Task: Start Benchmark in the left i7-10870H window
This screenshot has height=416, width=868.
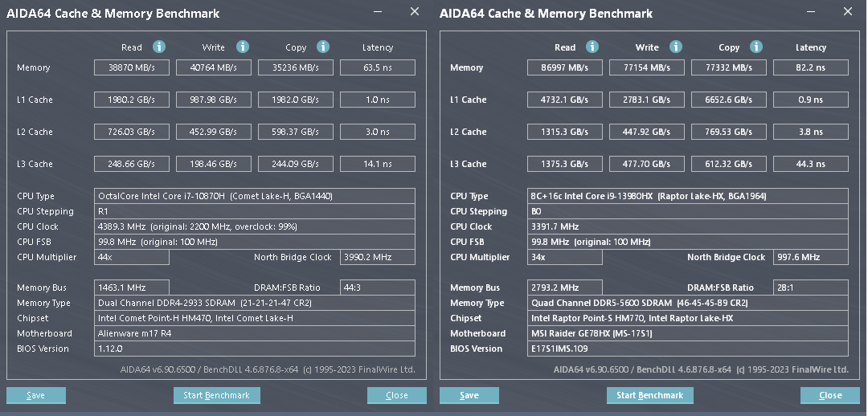Action: point(216,395)
